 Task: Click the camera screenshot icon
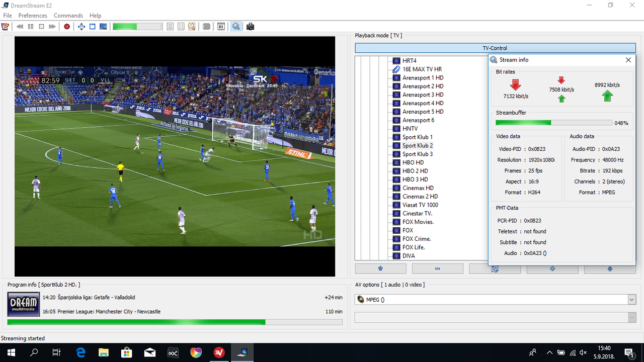click(x=250, y=27)
